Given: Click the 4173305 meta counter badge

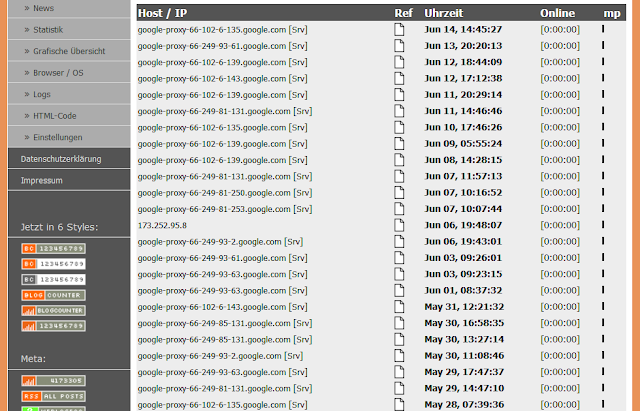Looking at the screenshot, I should [53, 381].
